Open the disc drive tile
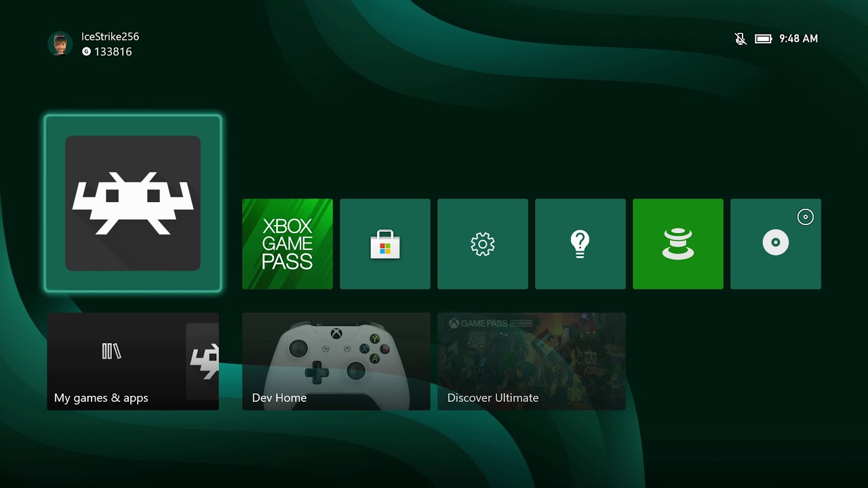Viewport: 868px width, 488px height. [776, 244]
